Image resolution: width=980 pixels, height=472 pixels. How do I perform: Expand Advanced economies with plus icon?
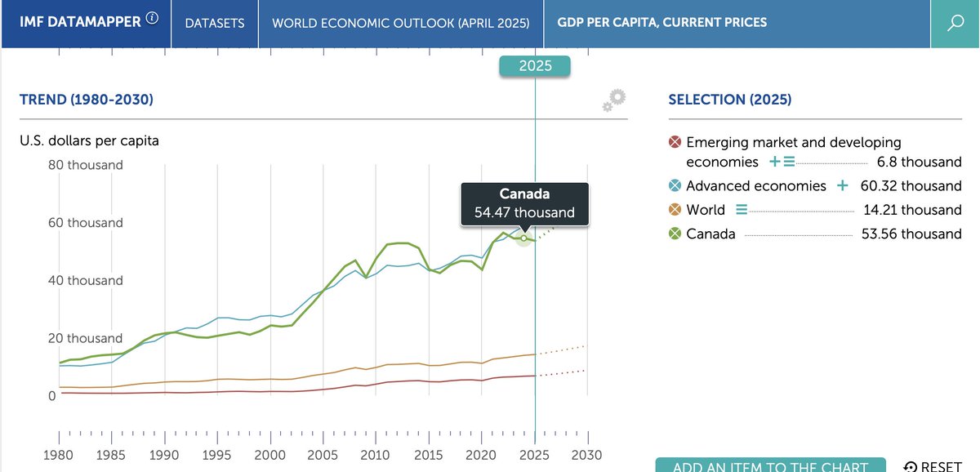coord(843,185)
